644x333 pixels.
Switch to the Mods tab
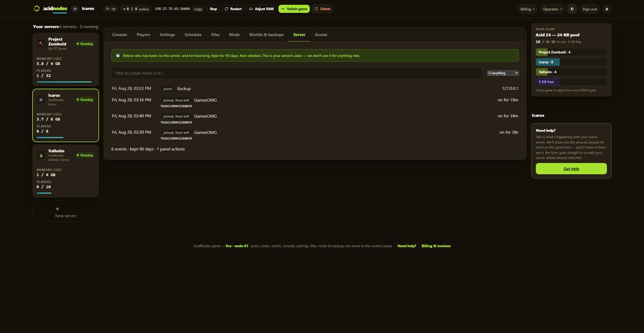234,35
